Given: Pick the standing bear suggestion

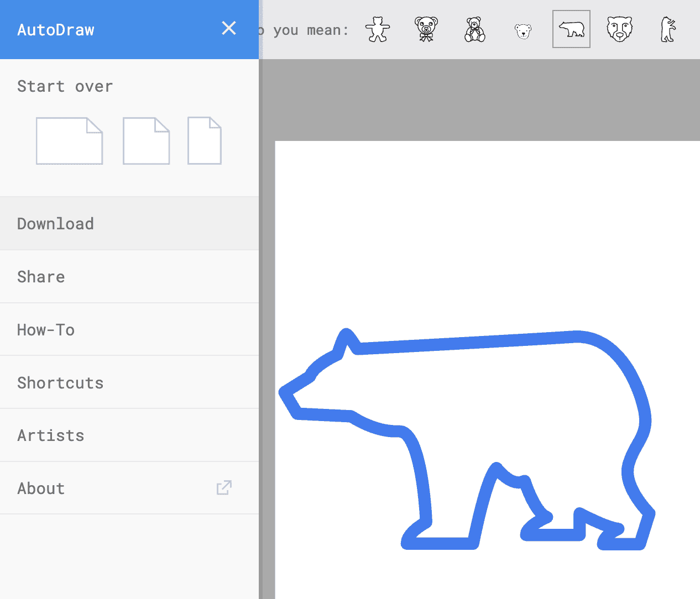Looking at the screenshot, I should (x=668, y=29).
